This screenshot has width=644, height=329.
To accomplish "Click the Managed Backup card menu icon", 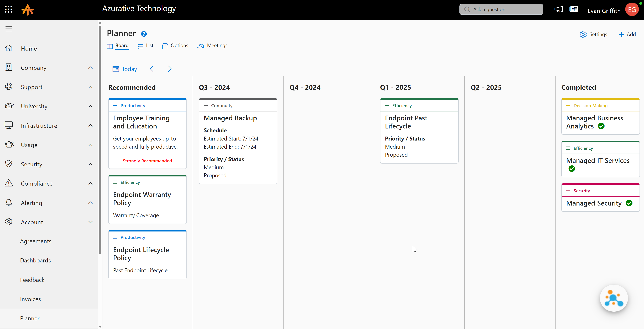I will 206,106.
